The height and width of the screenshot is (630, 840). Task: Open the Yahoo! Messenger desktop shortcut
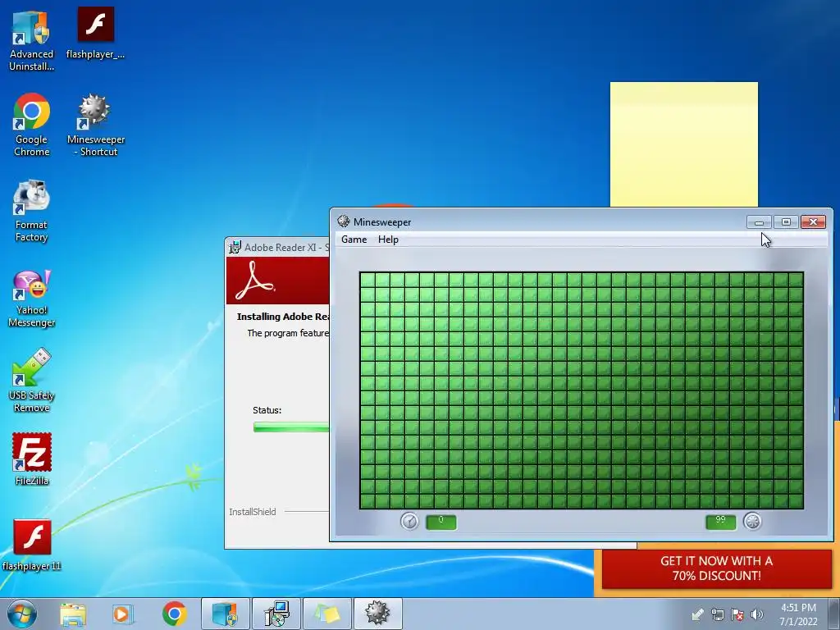[x=31, y=298]
